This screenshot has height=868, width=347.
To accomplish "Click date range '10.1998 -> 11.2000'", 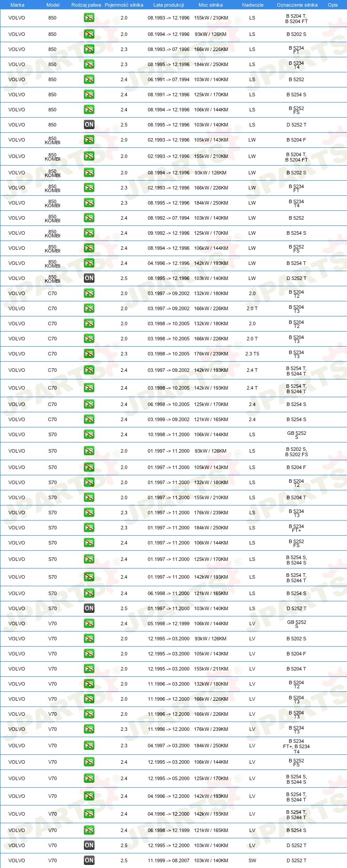I will coord(169,434).
